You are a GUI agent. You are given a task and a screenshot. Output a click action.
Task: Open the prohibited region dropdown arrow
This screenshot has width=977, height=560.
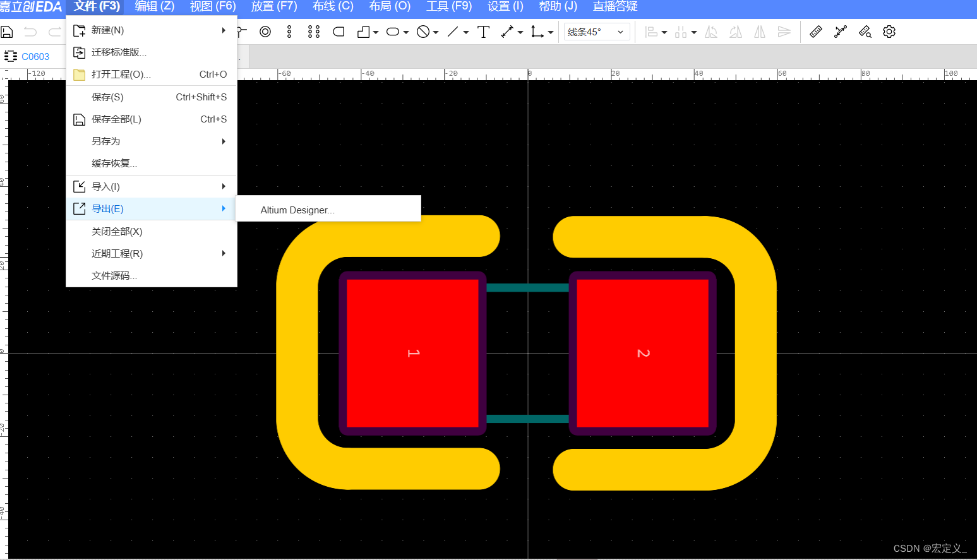[x=436, y=32]
